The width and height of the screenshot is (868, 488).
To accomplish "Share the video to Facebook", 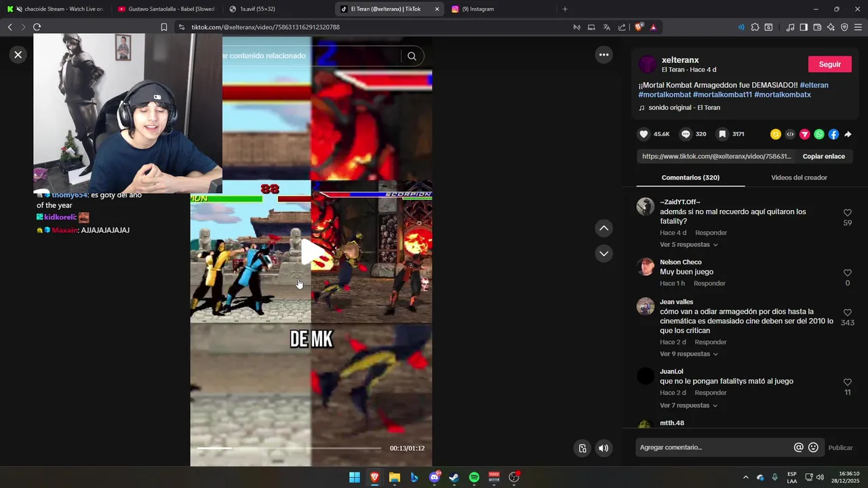I will click(x=833, y=134).
